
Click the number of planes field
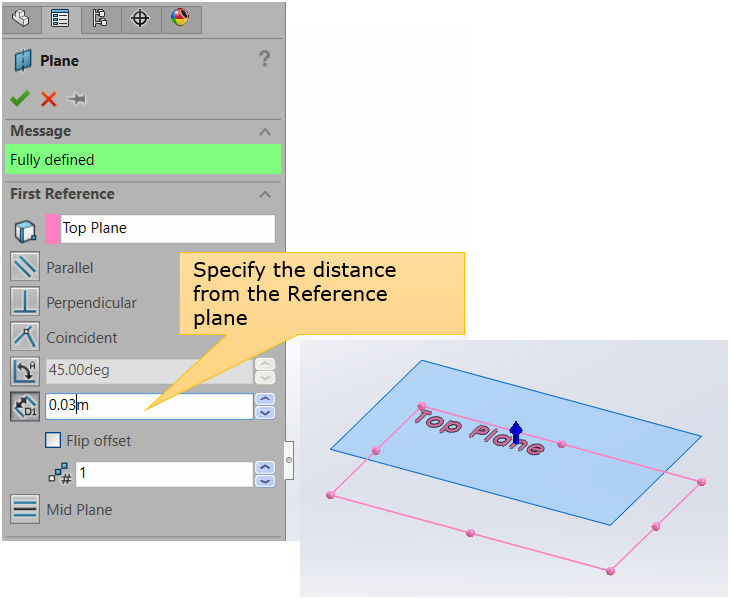[164, 474]
